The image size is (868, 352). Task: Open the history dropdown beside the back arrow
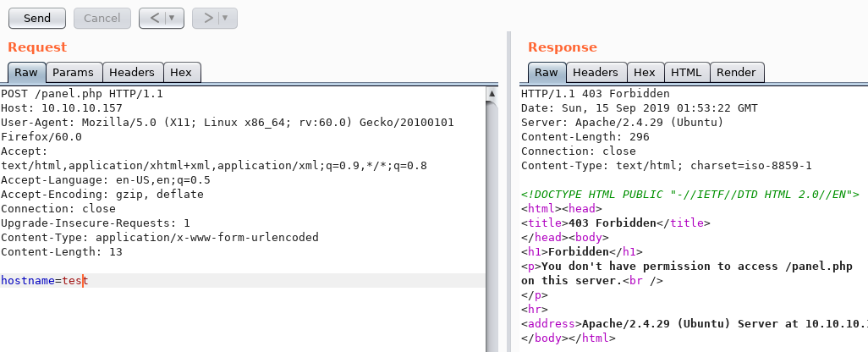[173, 18]
